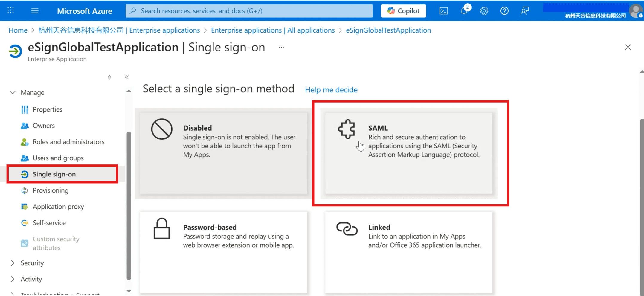The image size is (644, 296).
Task: Click the Single sign-on arrow icon
Action: click(x=25, y=174)
